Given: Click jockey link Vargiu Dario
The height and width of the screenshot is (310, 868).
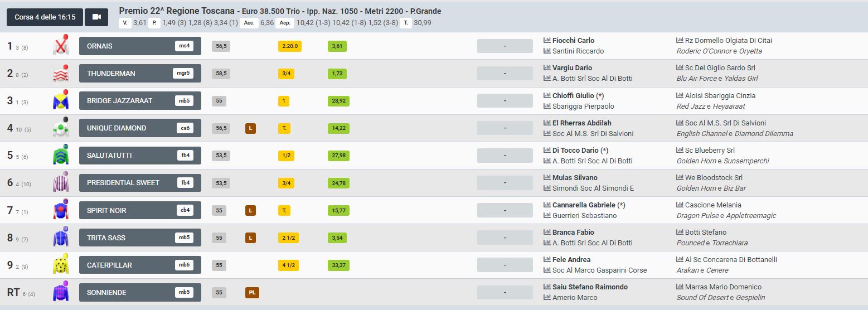Looking at the screenshot, I should (x=572, y=68).
